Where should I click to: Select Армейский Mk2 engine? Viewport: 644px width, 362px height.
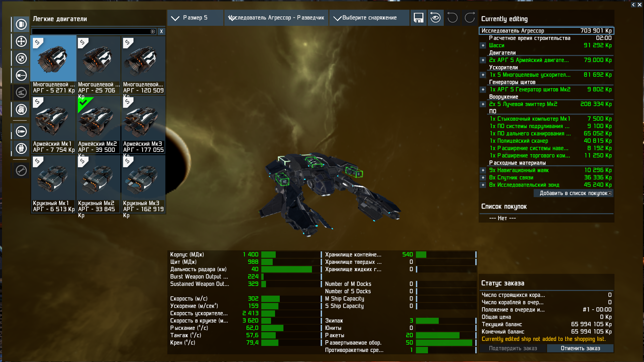click(x=98, y=124)
